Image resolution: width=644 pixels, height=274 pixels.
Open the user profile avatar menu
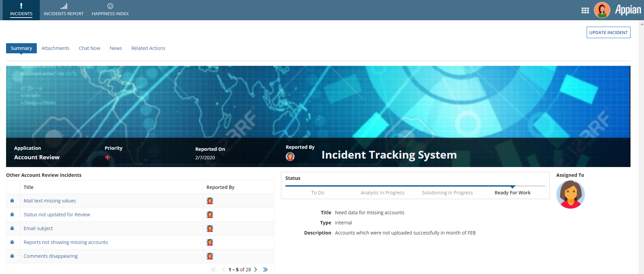point(602,10)
